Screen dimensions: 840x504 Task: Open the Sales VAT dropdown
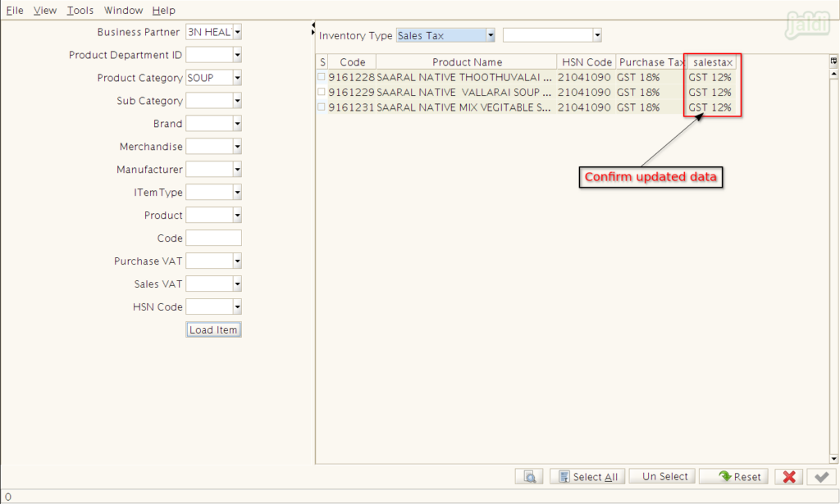point(237,284)
